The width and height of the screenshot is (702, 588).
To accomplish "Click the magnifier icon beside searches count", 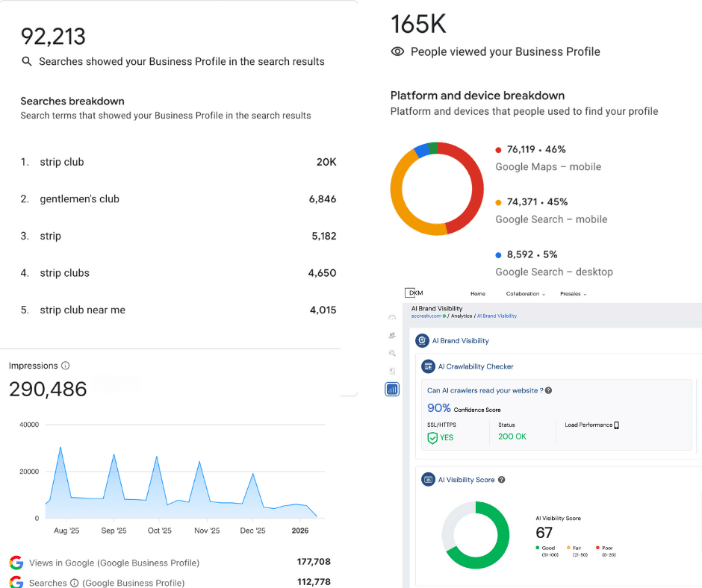I will (x=27, y=61).
